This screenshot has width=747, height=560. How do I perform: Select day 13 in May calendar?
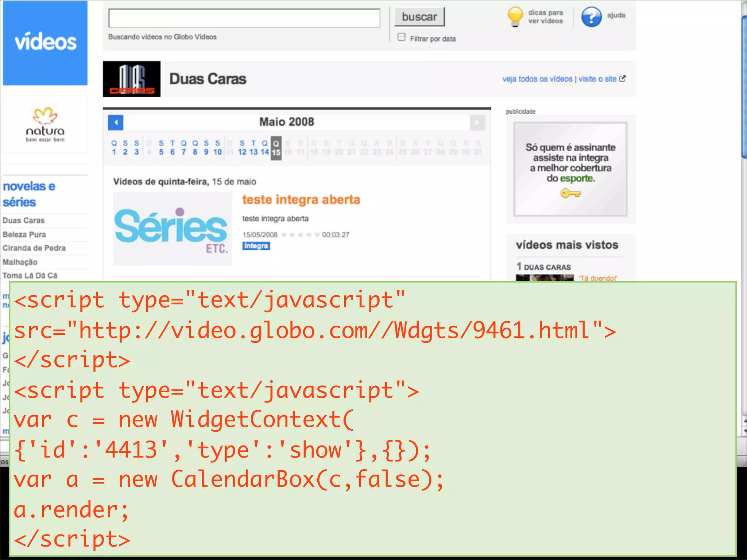pos(253,148)
